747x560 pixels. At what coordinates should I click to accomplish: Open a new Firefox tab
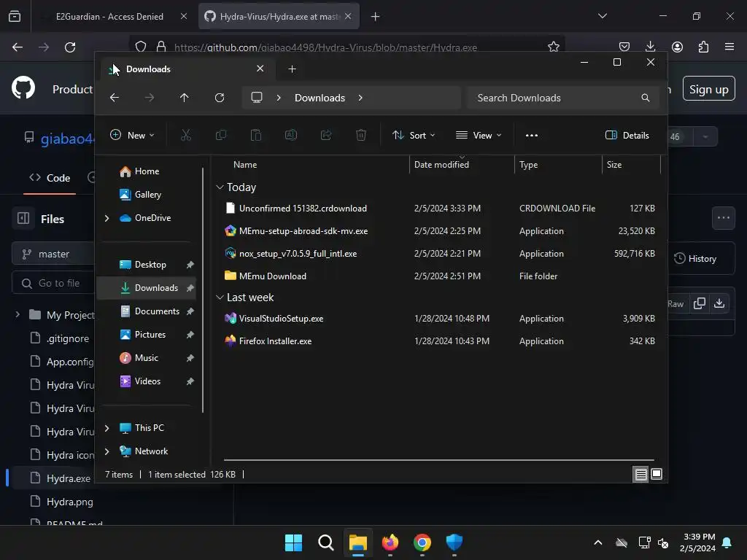coord(376,16)
